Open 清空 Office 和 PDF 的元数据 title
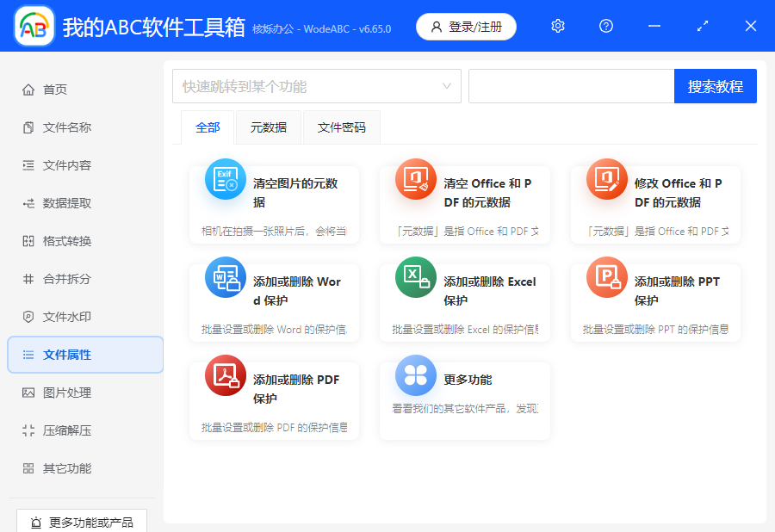 pos(487,193)
